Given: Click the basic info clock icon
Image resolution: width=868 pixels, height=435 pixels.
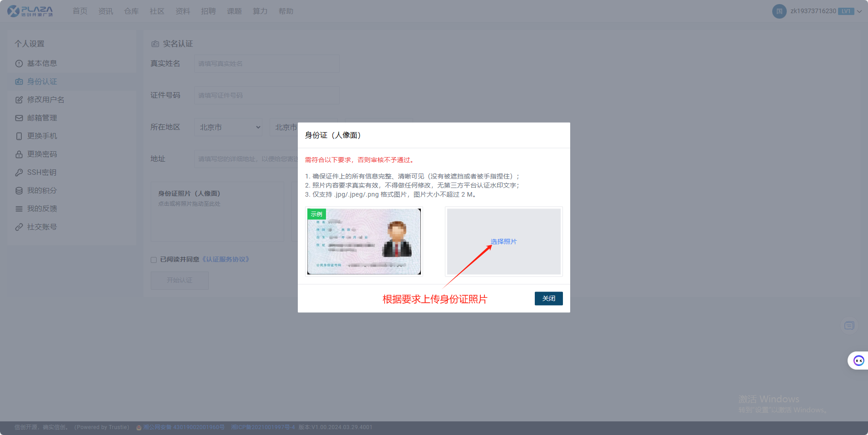Looking at the screenshot, I should [x=19, y=64].
